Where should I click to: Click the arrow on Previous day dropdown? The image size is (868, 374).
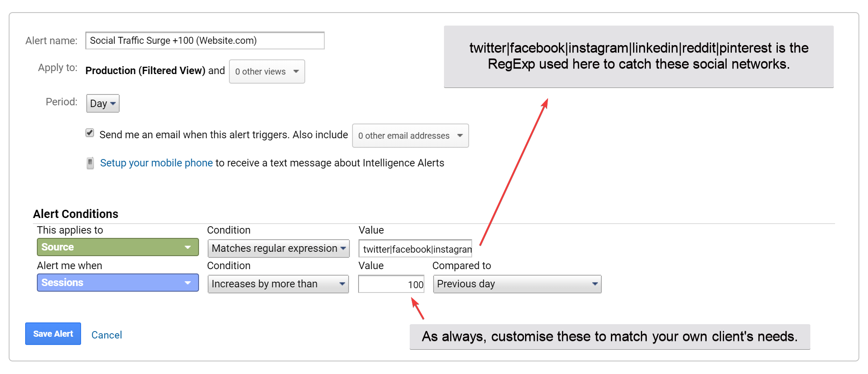point(595,284)
